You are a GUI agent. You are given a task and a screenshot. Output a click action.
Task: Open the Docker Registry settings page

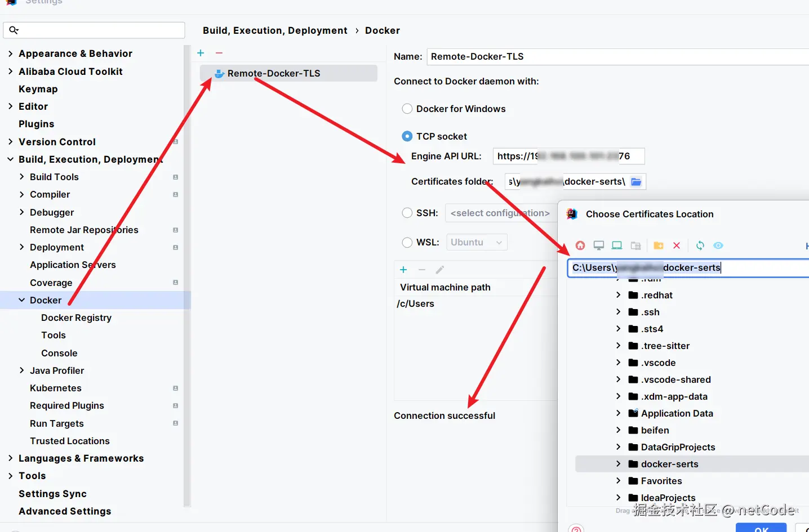point(76,318)
